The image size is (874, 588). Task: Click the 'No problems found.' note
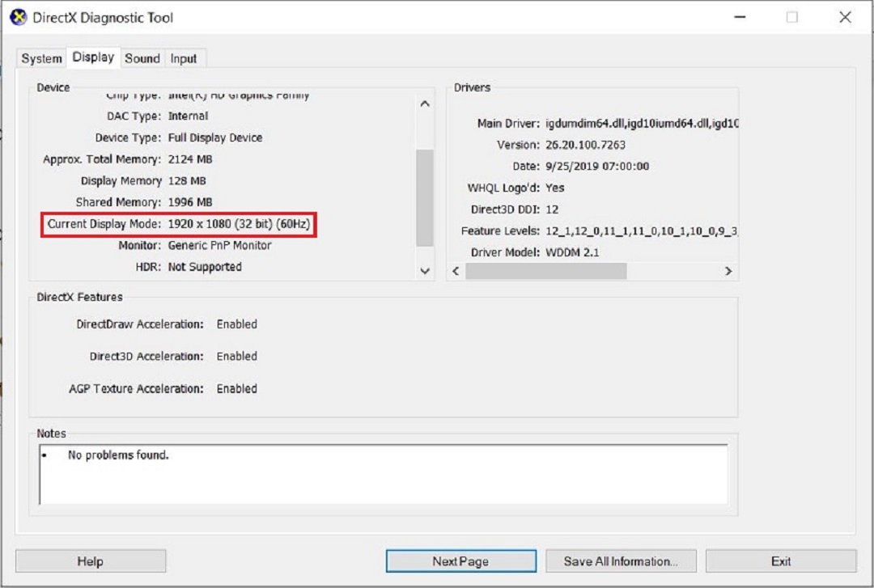pyautogui.click(x=118, y=455)
